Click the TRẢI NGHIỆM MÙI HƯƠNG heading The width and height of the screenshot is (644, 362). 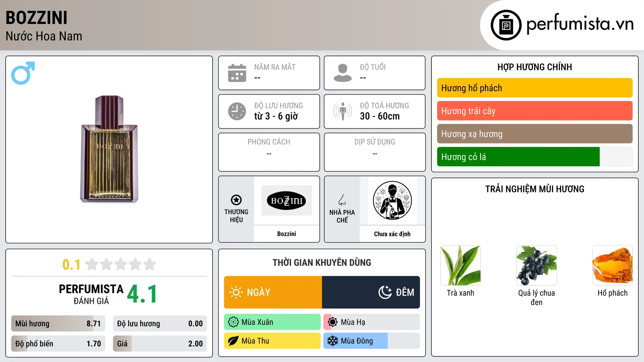pyautogui.click(x=535, y=189)
